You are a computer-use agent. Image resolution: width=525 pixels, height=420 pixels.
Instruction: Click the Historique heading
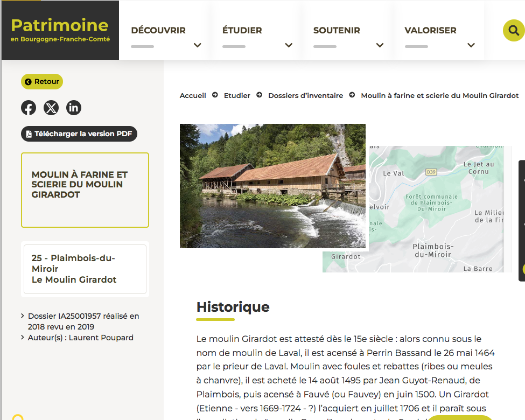click(x=233, y=307)
